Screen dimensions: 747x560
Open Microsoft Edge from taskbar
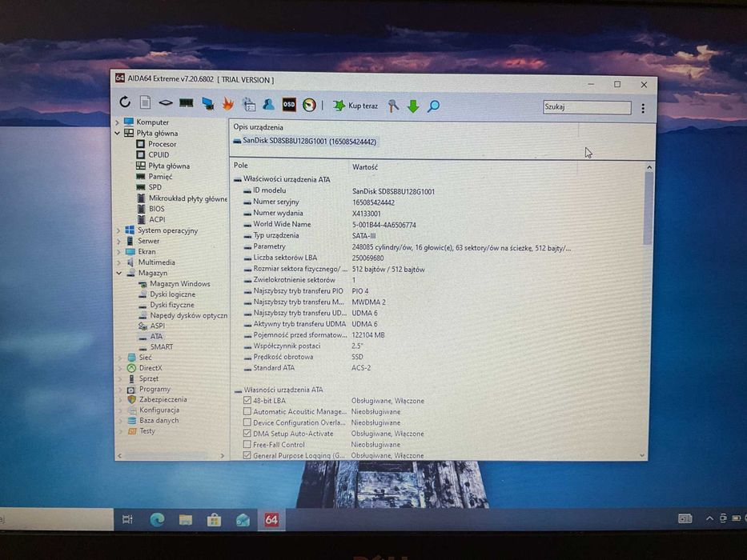click(x=157, y=519)
